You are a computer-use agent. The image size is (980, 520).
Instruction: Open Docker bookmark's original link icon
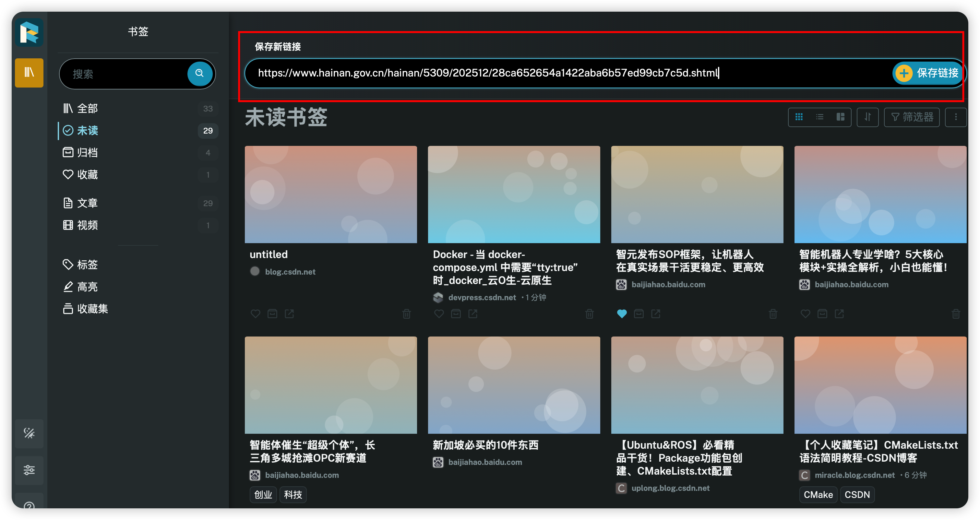[x=473, y=314]
